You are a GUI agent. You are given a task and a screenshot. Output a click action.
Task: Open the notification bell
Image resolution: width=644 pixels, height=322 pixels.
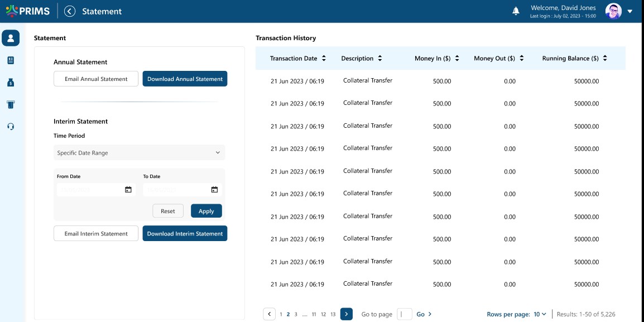(x=516, y=11)
